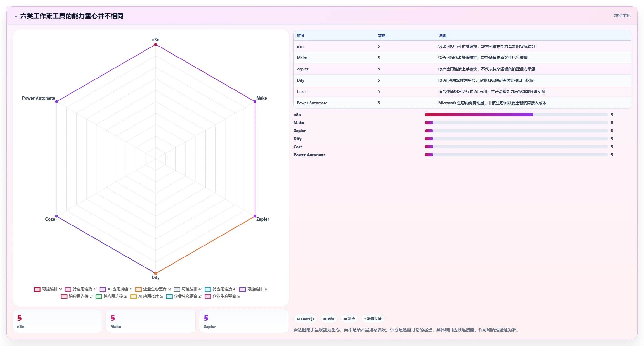Image resolution: width=644 pixels, height=346 pixels.
Task: Click the Power Automate radar axis label
Action: pyautogui.click(x=38, y=98)
